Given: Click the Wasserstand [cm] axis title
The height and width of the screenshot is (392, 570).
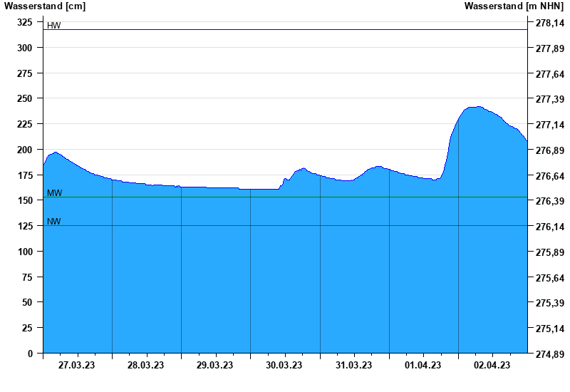Looking at the screenshot, I should tap(45, 6).
